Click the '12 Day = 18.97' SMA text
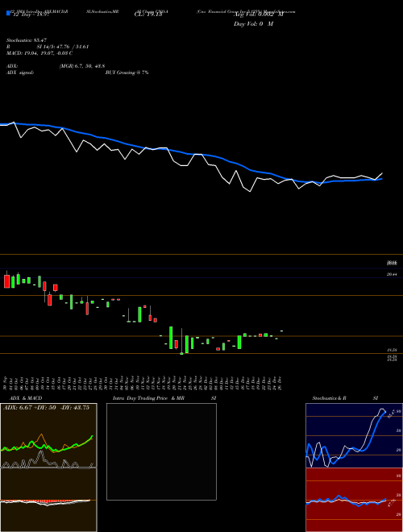This screenshot has height=532, width=403. 30,15
